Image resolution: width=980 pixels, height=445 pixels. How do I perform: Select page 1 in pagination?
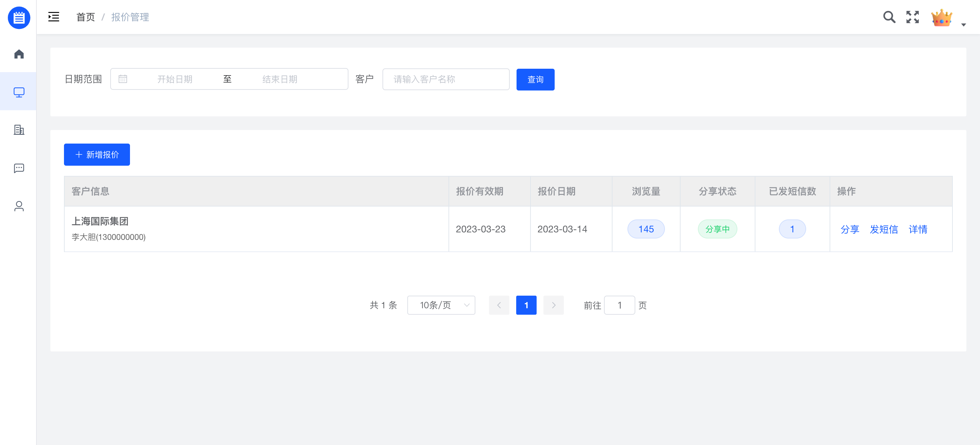pyautogui.click(x=526, y=305)
